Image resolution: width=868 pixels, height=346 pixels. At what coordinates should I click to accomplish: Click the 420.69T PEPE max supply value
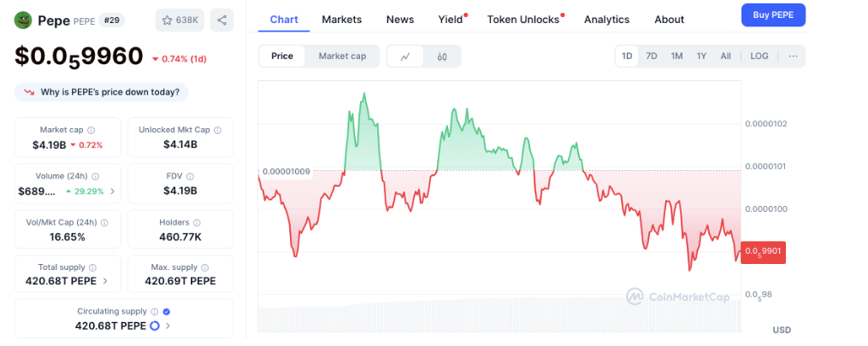click(x=180, y=281)
